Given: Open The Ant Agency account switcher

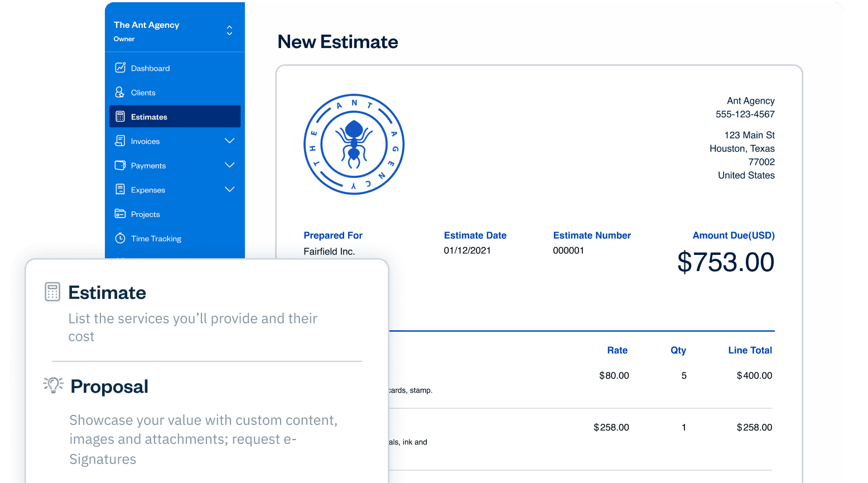Looking at the screenshot, I should [x=229, y=30].
